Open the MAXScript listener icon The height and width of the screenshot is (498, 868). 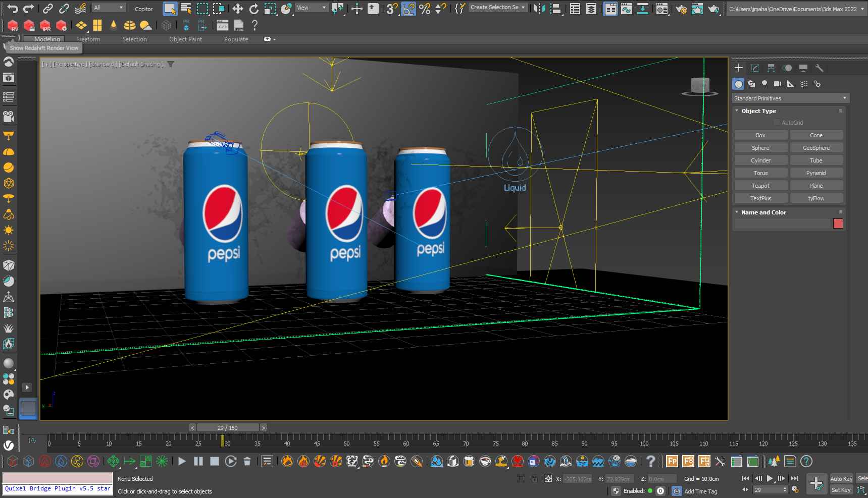click(223, 25)
